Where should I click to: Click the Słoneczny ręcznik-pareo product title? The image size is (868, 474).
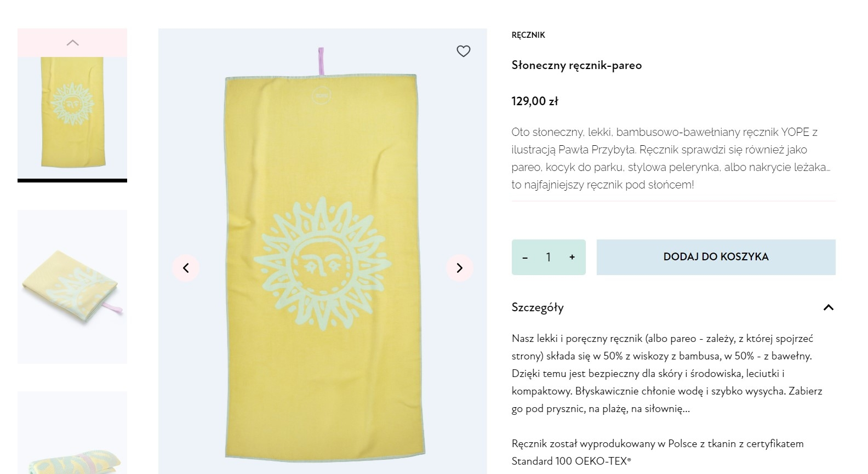576,65
